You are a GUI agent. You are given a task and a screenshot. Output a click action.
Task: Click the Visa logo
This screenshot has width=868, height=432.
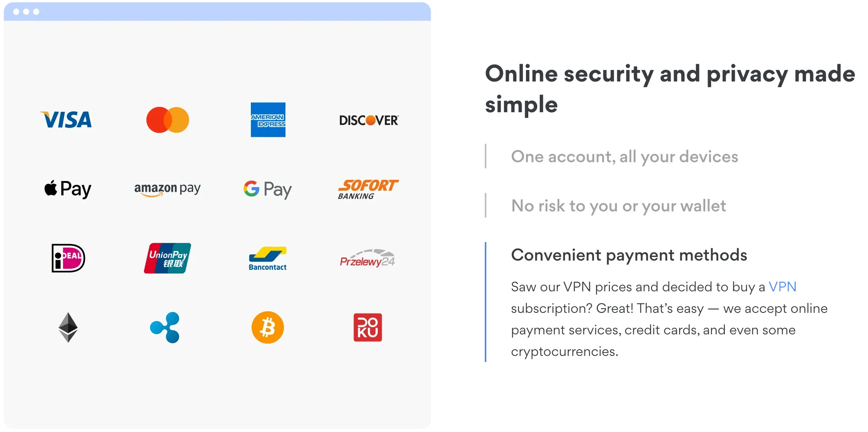pyautogui.click(x=66, y=120)
